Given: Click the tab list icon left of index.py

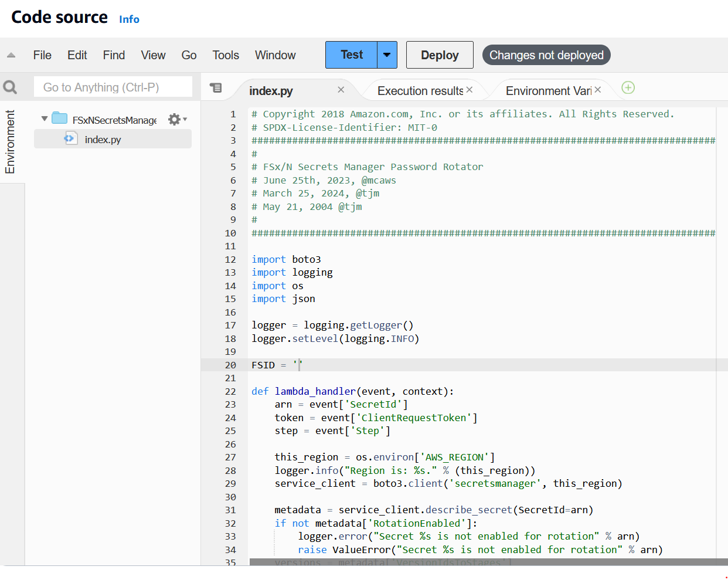Looking at the screenshot, I should click(217, 88).
